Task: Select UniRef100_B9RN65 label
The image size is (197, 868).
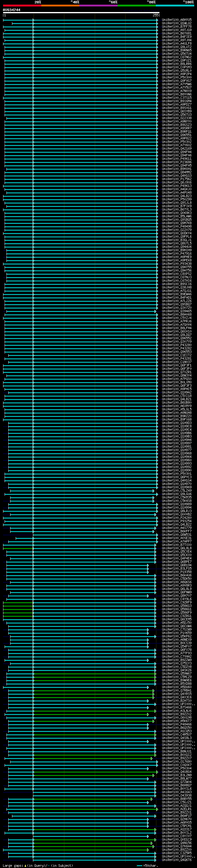Action: click(177, 50)
